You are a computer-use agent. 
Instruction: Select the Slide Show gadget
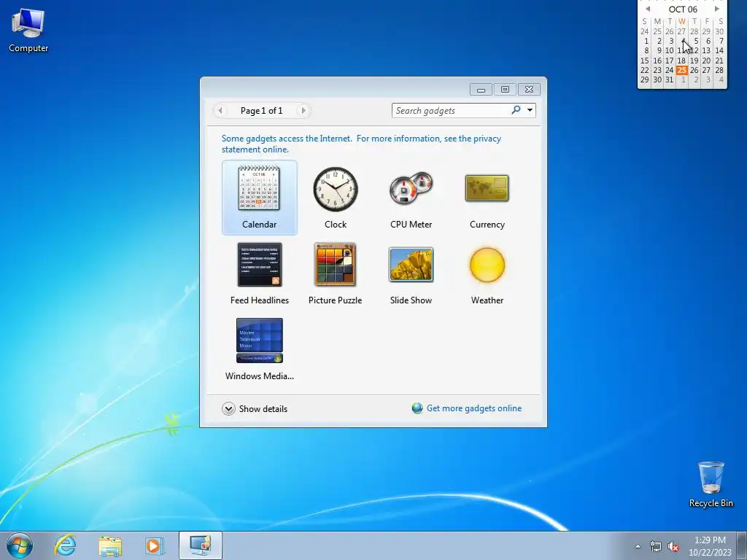point(411,273)
